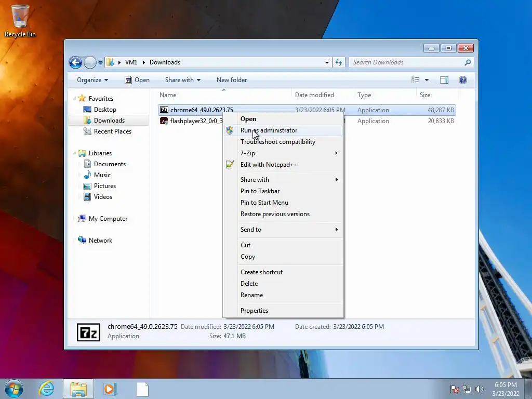
Task: Click the Open toolbar button
Action: pyautogui.click(x=137, y=80)
